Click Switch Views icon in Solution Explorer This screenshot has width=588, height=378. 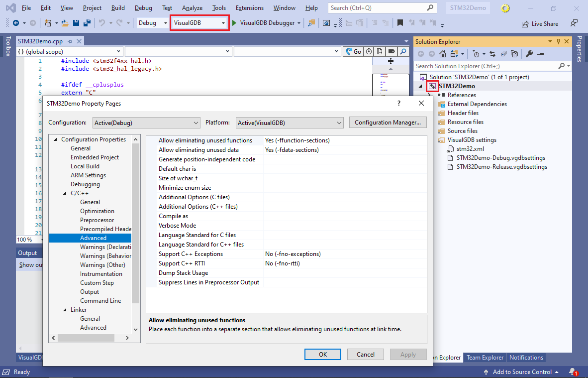[454, 54]
